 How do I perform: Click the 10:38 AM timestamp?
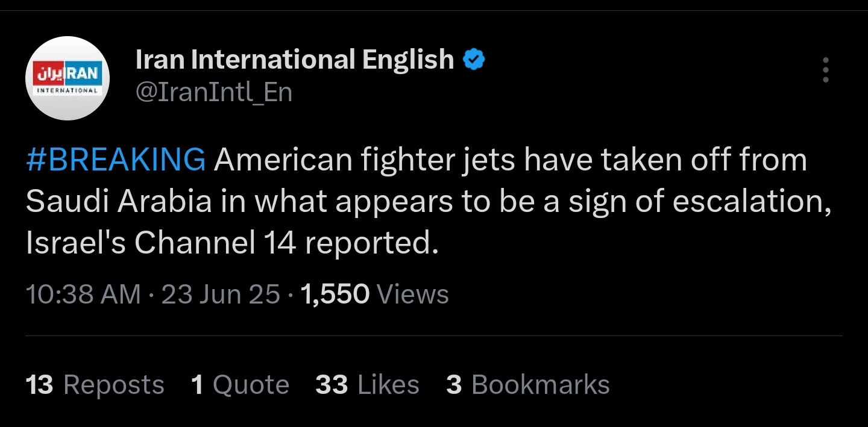[x=83, y=295]
